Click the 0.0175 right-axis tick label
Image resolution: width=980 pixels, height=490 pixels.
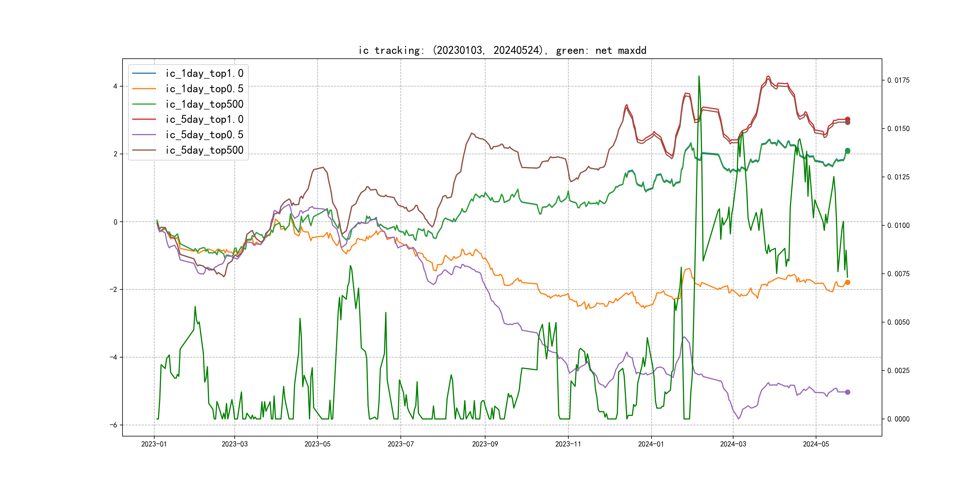click(898, 80)
